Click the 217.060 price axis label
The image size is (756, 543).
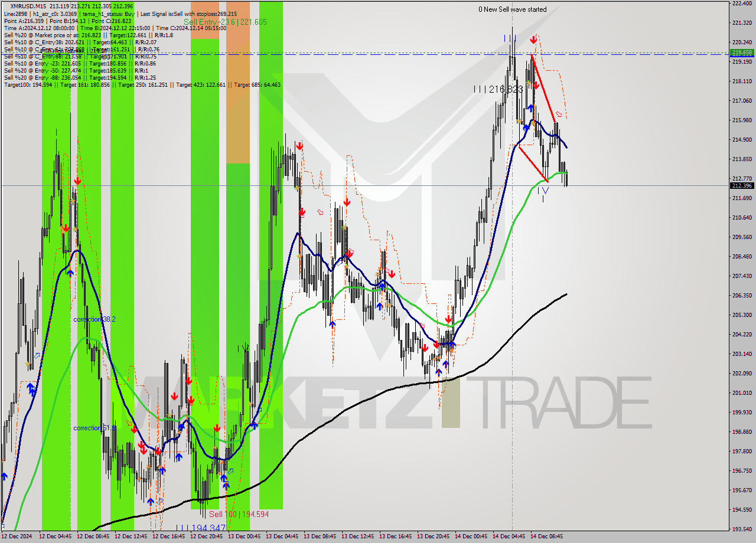tap(742, 101)
